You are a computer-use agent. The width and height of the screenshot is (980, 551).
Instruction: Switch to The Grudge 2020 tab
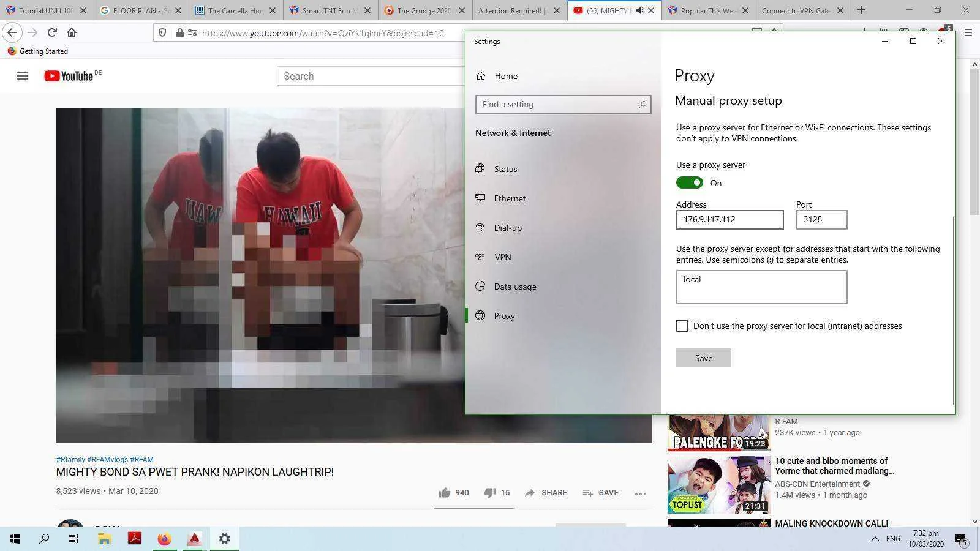pyautogui.click(x=424, y=10)
